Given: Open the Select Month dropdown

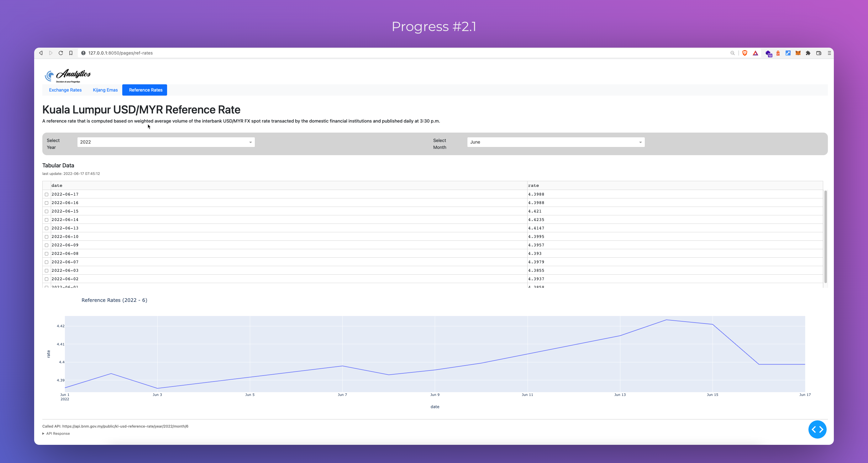Looking at the screenshot, I should [556, 142].
